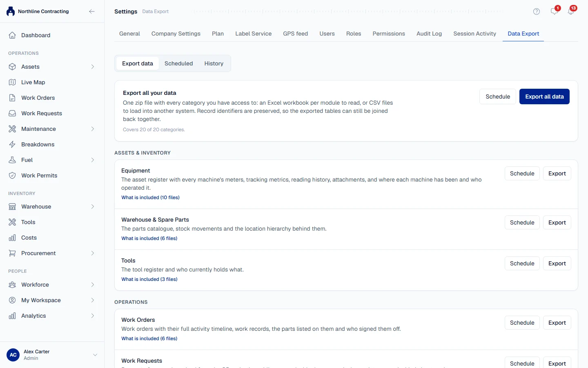Click the Fuel sidebar icon
This screenshot has width=588, height=368.
pos(12,160)
